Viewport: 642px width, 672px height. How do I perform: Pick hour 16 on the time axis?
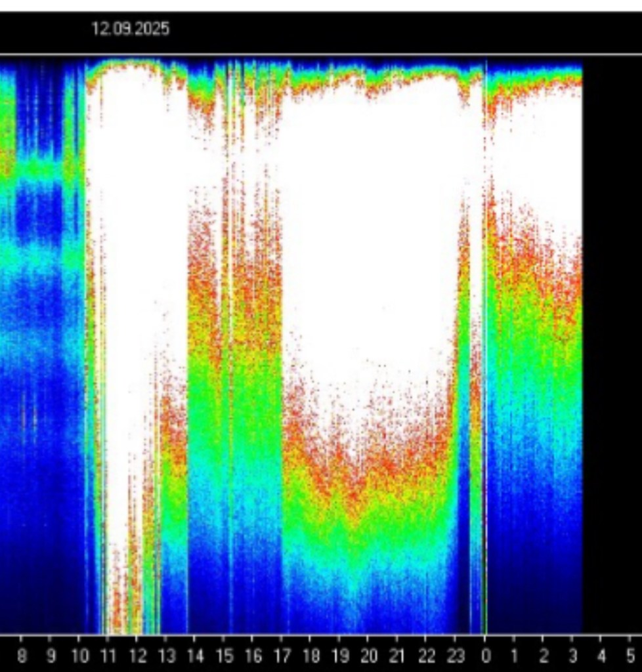point(253,656)
